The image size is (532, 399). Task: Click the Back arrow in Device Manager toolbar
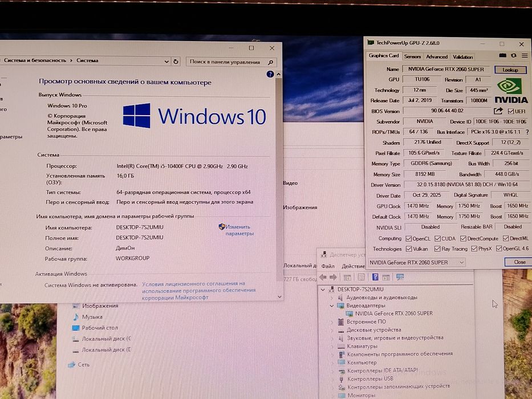tap(323, 277)
